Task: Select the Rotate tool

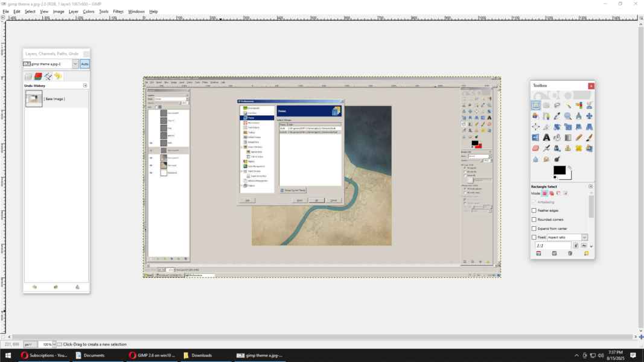Action: click(x=557, y=127)
